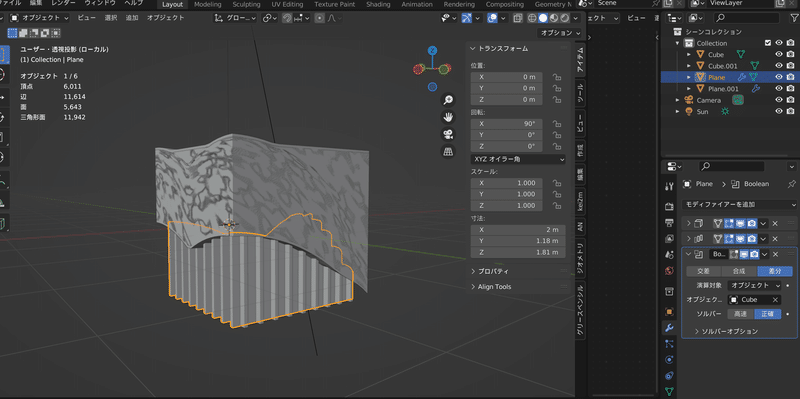The image size is (800, 399).
Task: Select rendered viewport shading
Action: [565, 18]
